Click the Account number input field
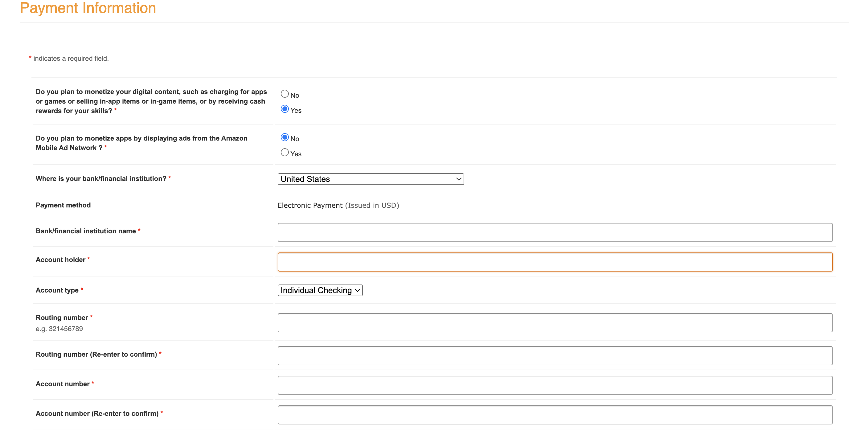 click(x=555, y=385)
